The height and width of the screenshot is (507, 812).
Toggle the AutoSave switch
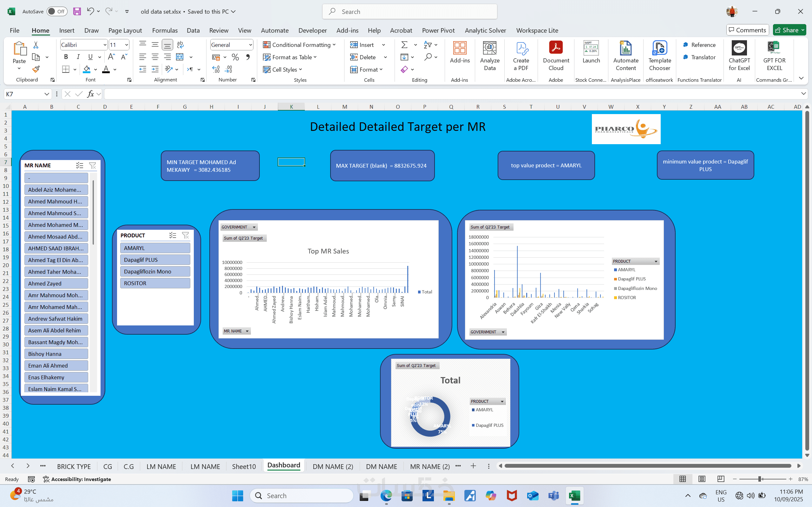(x=56, y=11)
